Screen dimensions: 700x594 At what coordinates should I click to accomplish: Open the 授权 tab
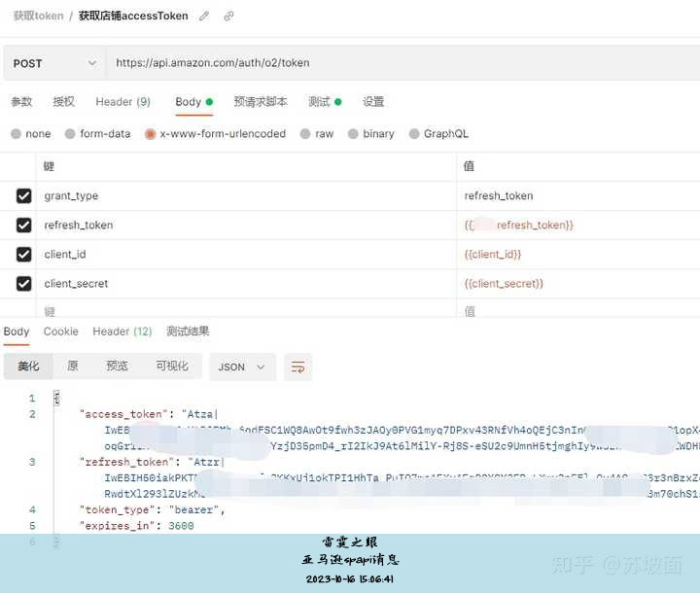tap(63, 102)
